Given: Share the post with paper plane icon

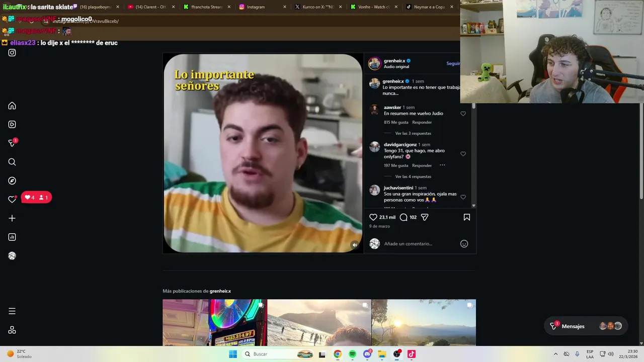Looking at the screenshot, I should (425, 217).
